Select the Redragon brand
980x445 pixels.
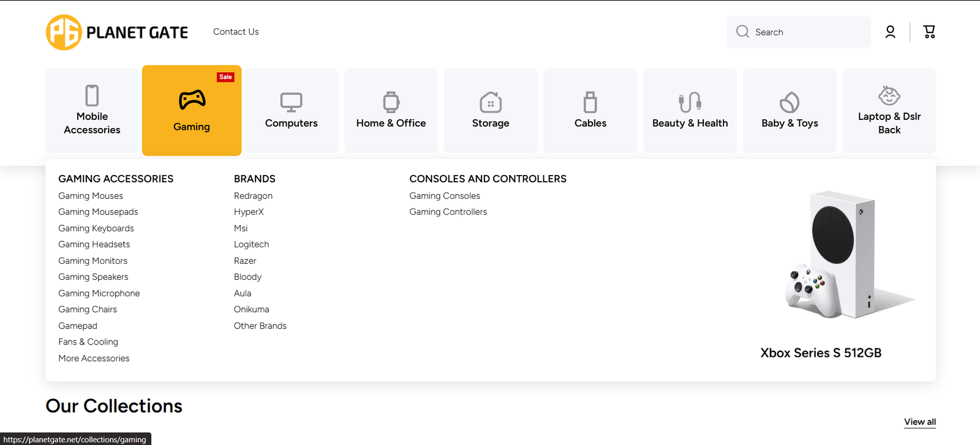pyautogui.click(x=253, y=196)
